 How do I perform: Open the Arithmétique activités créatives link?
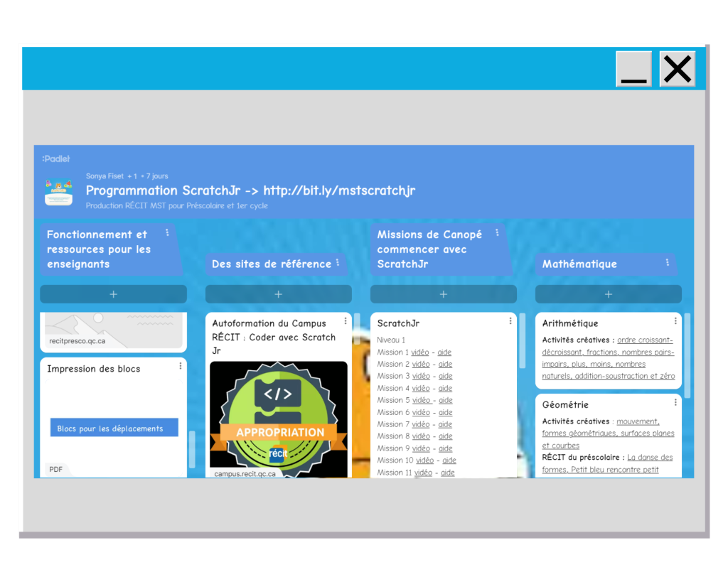click(x=609, y=358)
